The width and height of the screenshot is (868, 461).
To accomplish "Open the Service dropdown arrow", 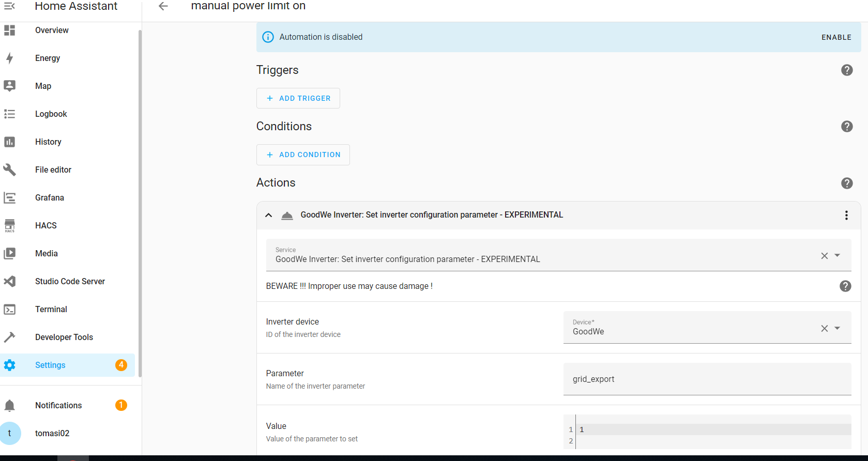I will click(x=837, y=255).
